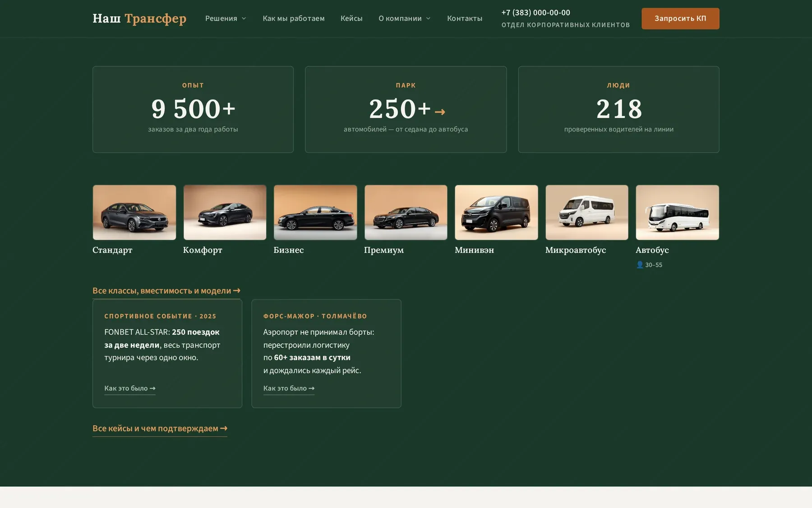Open Все классы, вместимость и модели link
The height and width of the screenshot is (508, 812).
click(166, 291)
